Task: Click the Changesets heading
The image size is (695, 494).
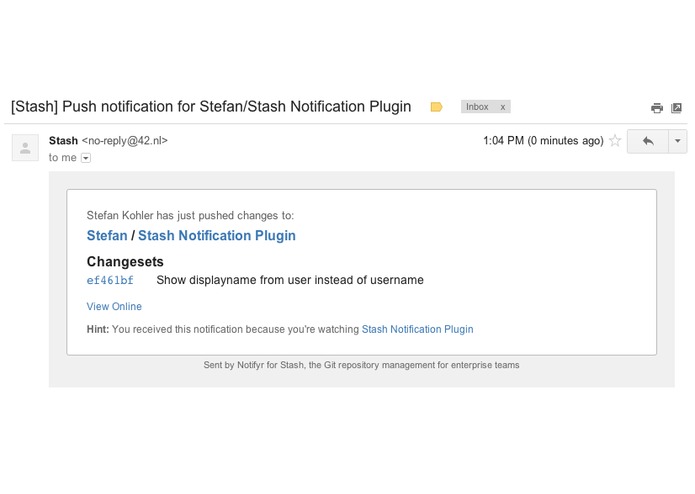Action: tap(125, 261)
